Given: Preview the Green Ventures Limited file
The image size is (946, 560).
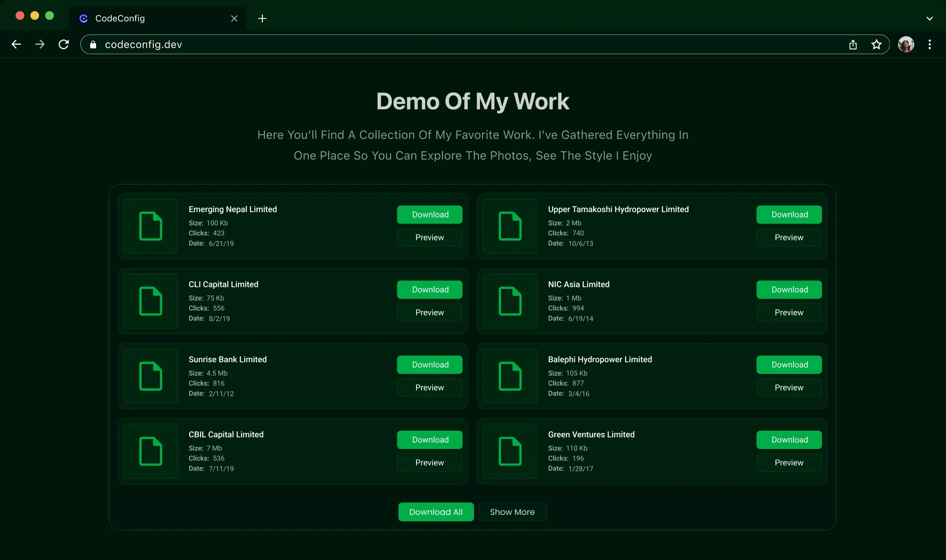Looking at the screenshot, I should pos(789,462).
